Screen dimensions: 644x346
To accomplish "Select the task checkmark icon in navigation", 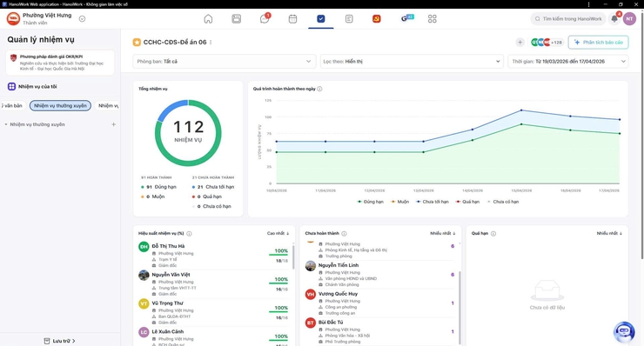I will (321, 19).
